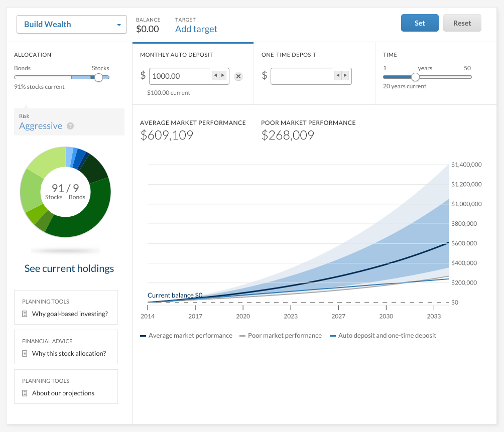Select the One-Time Deposit section header

(289, 55)
